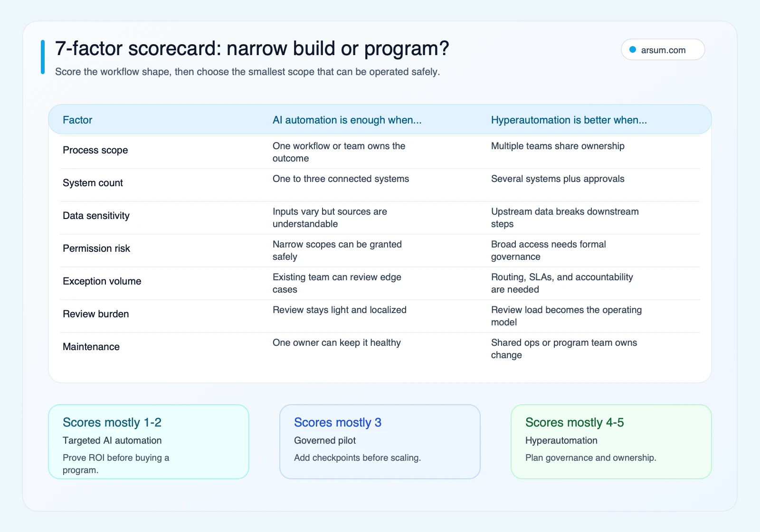
Task: Click 'Add checkpoints before scaling.' text
Action: point(357,458)
